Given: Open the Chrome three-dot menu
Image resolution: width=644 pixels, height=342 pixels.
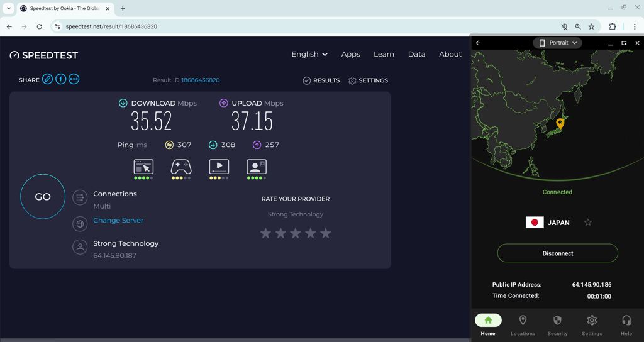Looking at the screenshot, I should (635, 26).
